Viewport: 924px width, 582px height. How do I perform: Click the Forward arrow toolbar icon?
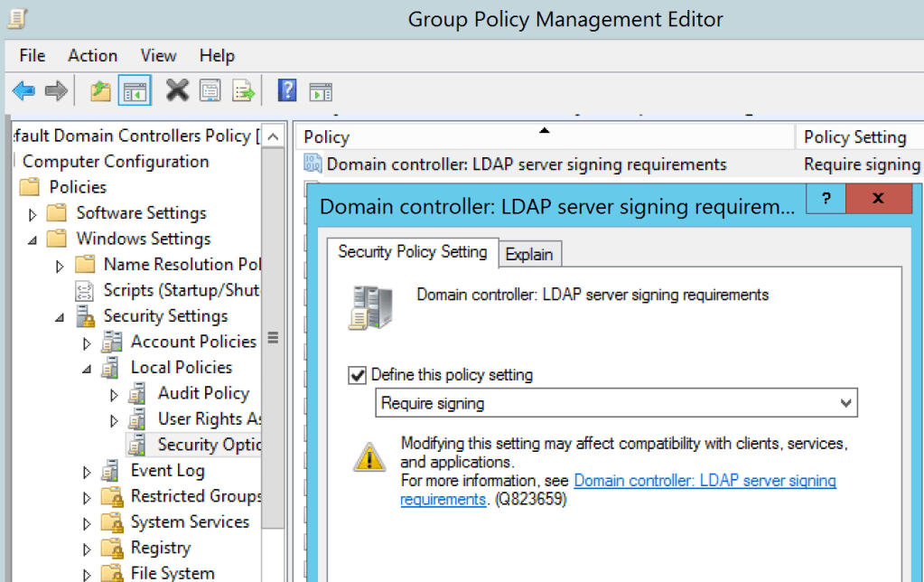coord(56,90)
